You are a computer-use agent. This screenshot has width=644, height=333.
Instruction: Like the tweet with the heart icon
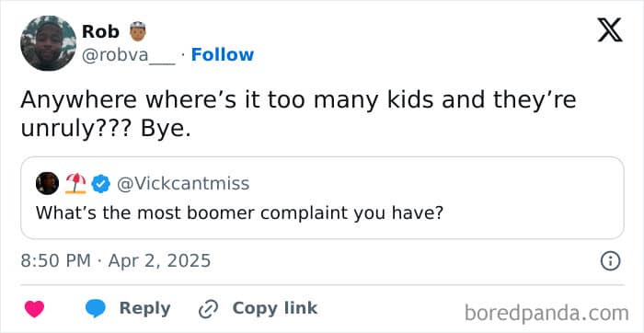tap(35, 309)
